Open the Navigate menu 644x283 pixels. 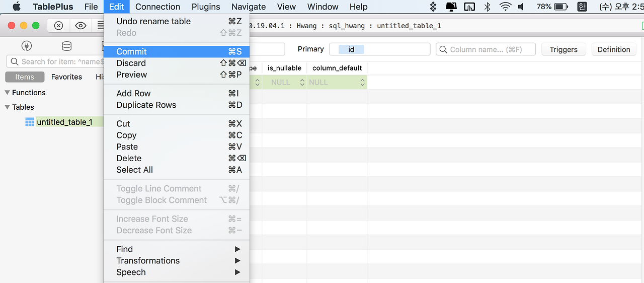tap(249, 7)
